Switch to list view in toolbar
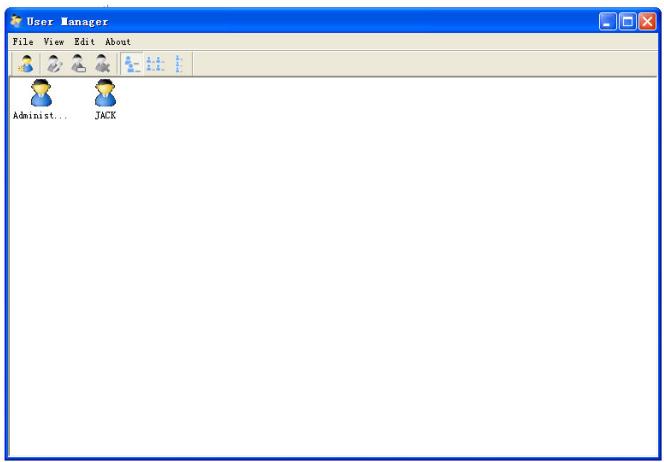The height and width of the screenshot is (462, 664). 179,64
